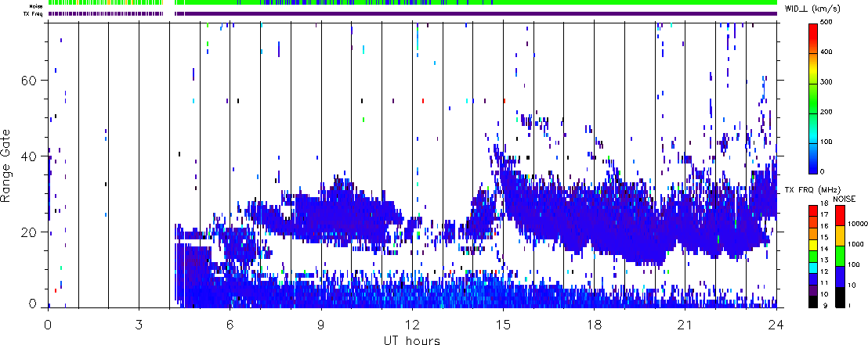Click the "0" label on the width colorbar

tap(823, 172)
